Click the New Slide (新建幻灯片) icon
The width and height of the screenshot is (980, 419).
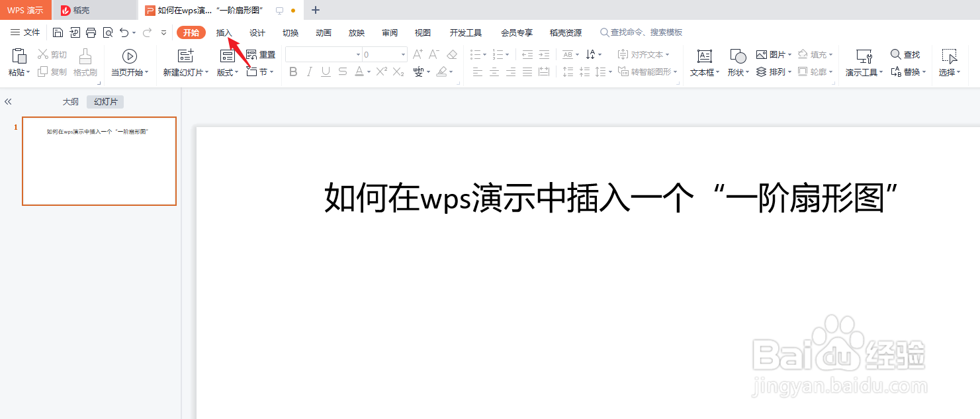[186, 56]
